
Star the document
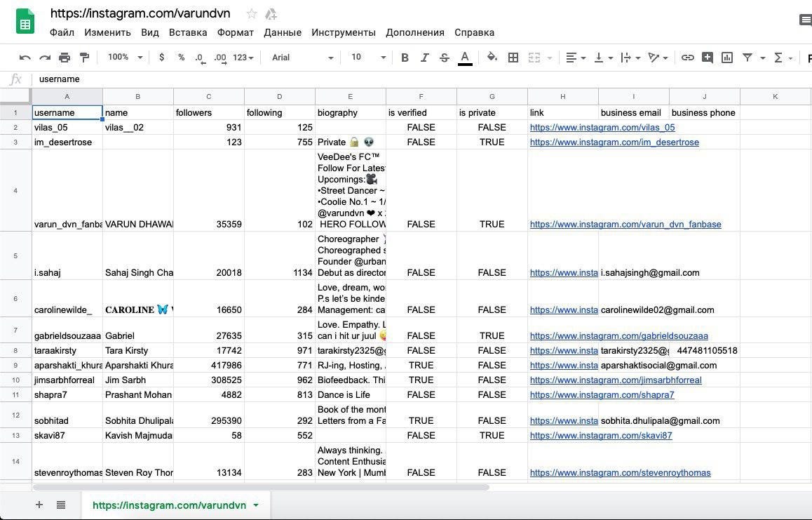tap(252, 13)
